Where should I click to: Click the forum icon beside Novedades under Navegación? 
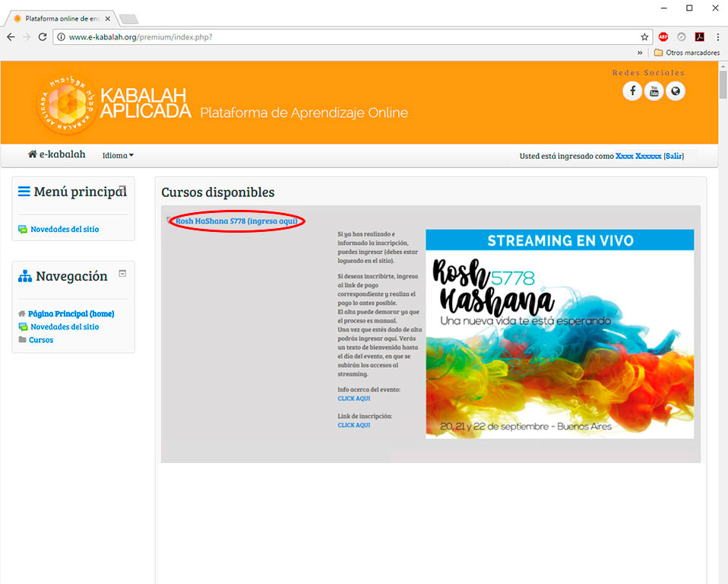23,327
